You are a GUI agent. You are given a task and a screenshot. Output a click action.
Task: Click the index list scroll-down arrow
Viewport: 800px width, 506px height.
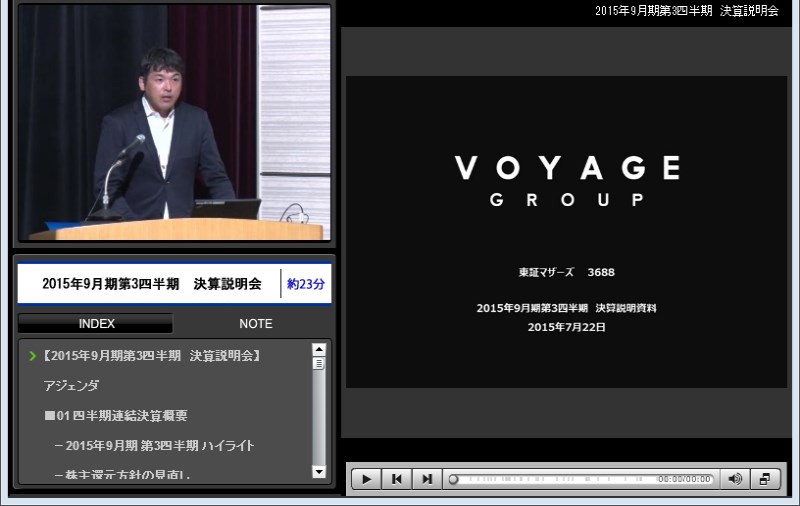pyautogui.click(x=319, y=472)
